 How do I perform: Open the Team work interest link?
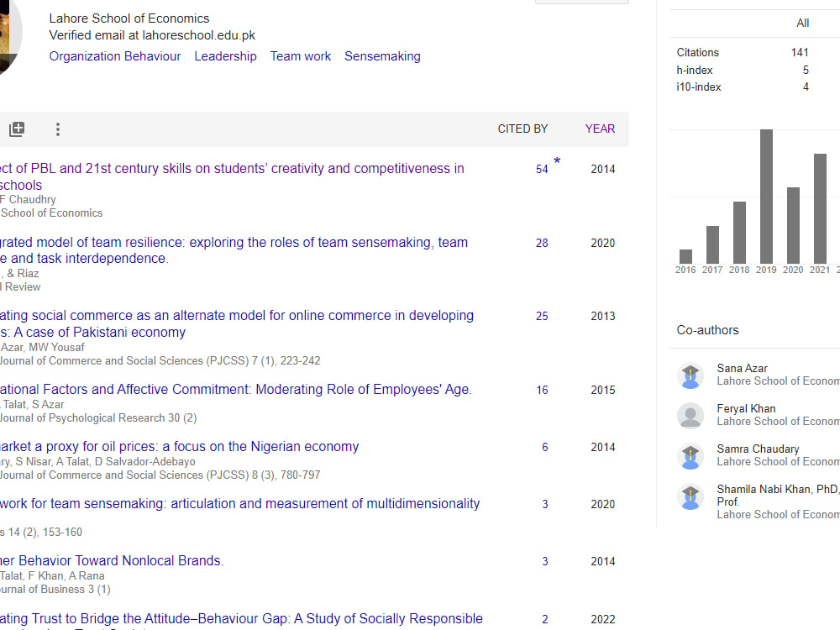(301, 56)
